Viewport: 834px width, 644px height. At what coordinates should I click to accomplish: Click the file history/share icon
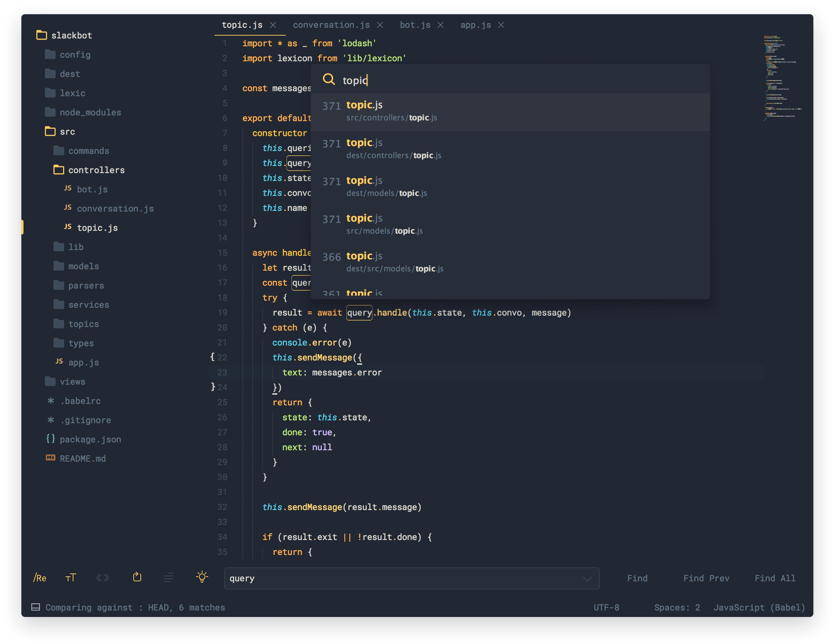[136, 577]
